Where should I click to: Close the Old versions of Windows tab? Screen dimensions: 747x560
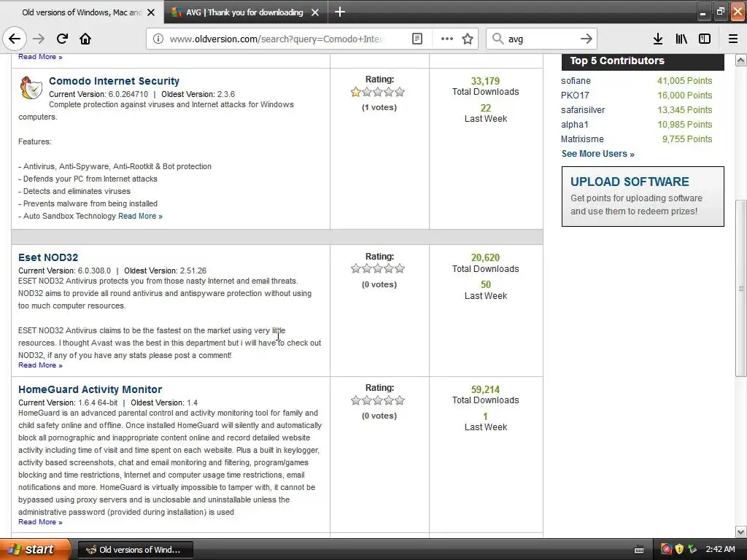tap(151, 12)
